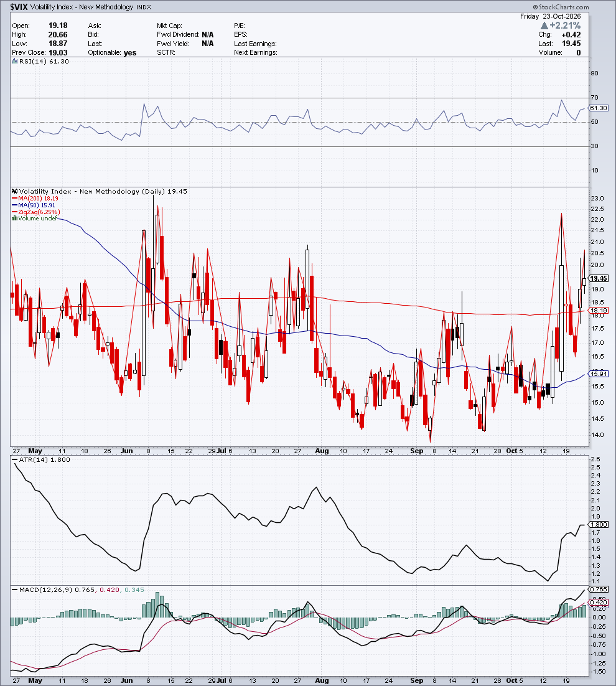Click the 2.6 label on the ATR axis
The image size is (616, 686).
595,459
